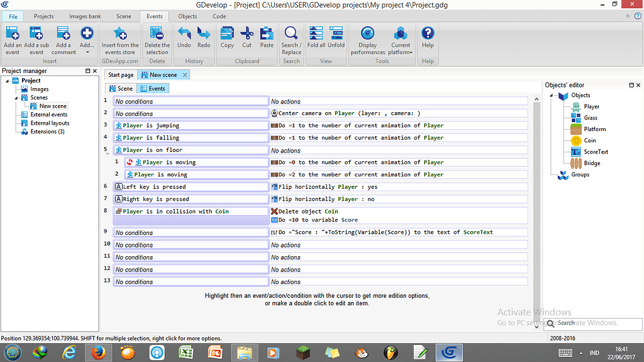Click the events list scroll up arrow
Image resolution: width=644 pixels, height=362 pixels.
(536, 99)
